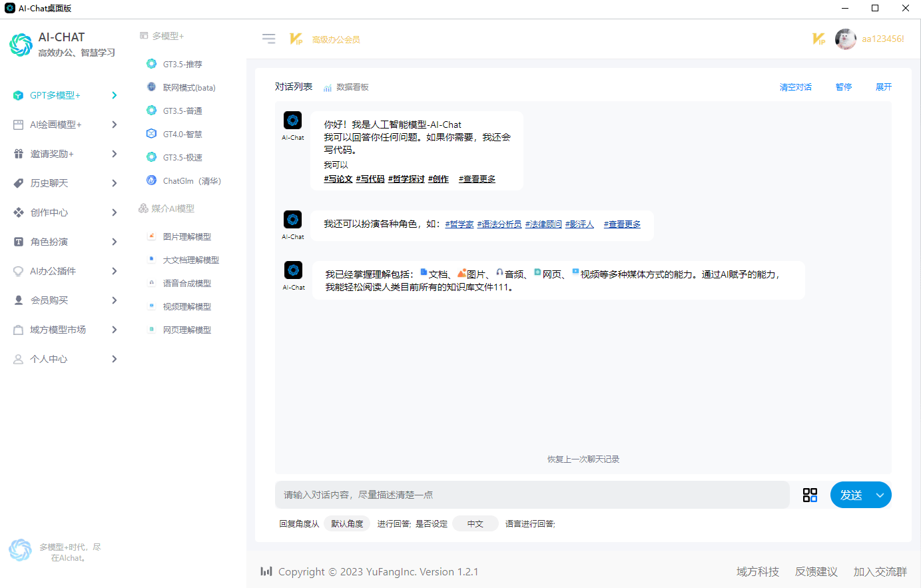Click the GT4.0-智慧 model icon

[x=152, y=134]
